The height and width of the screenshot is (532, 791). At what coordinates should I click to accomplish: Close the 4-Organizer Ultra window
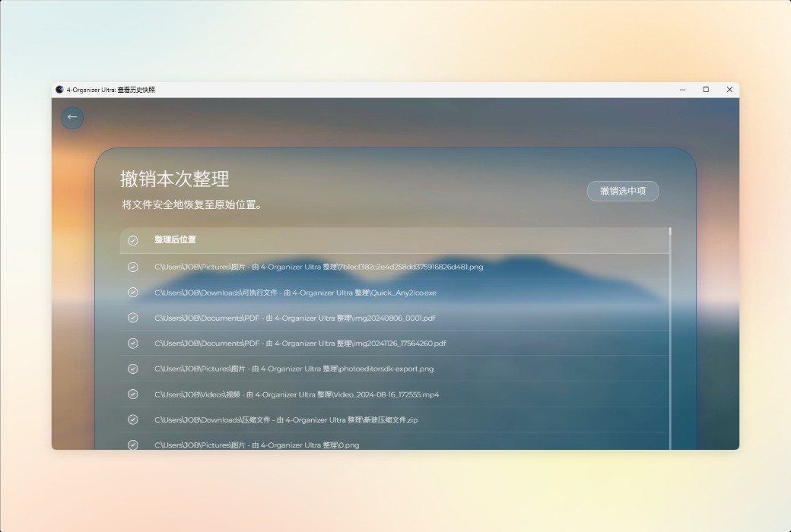click(729, 90)
